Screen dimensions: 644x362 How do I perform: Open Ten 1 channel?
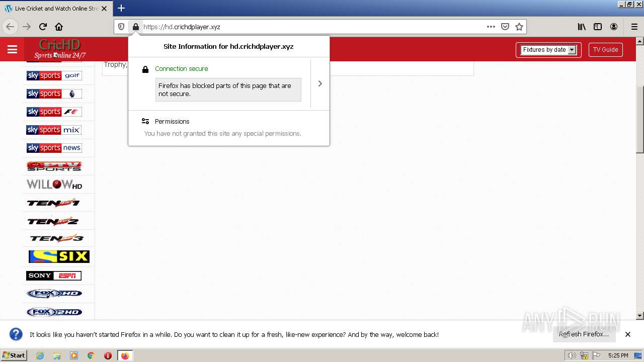(x=54, y=203)
